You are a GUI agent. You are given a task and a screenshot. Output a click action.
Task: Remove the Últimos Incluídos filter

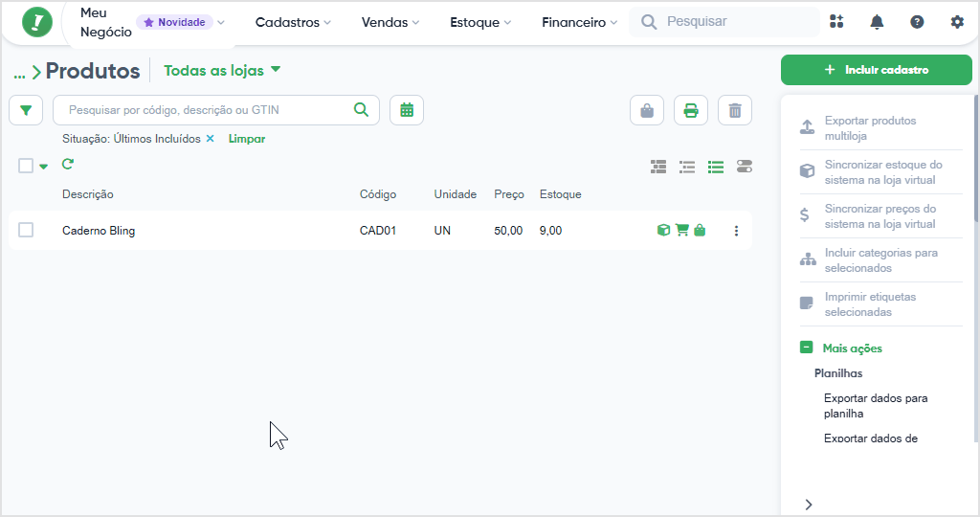coord(210,139)
